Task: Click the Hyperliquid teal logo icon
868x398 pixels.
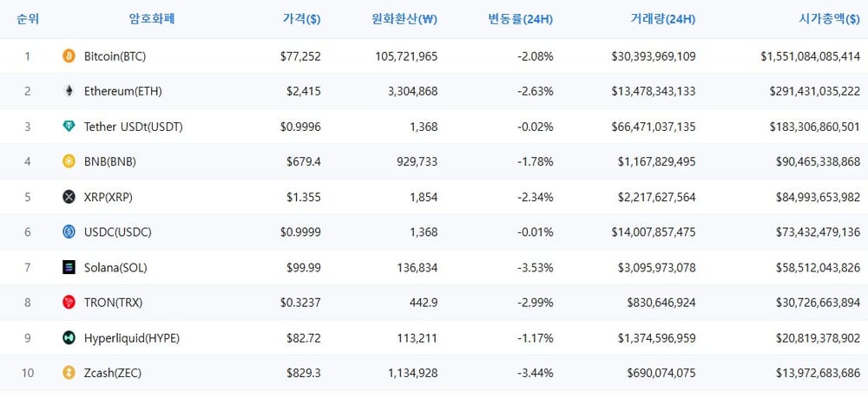Action: coord(69,338)
